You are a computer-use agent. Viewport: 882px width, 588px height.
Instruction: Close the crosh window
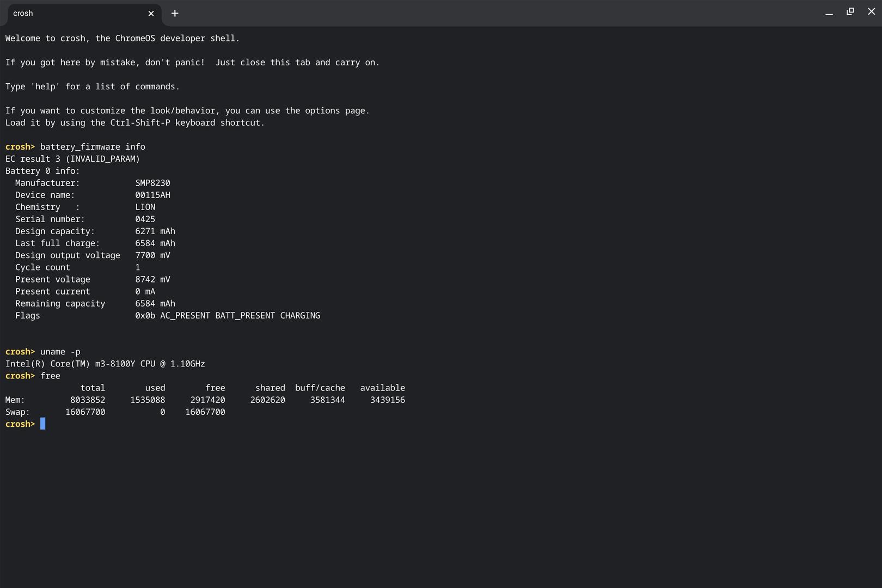pos(871,11)
